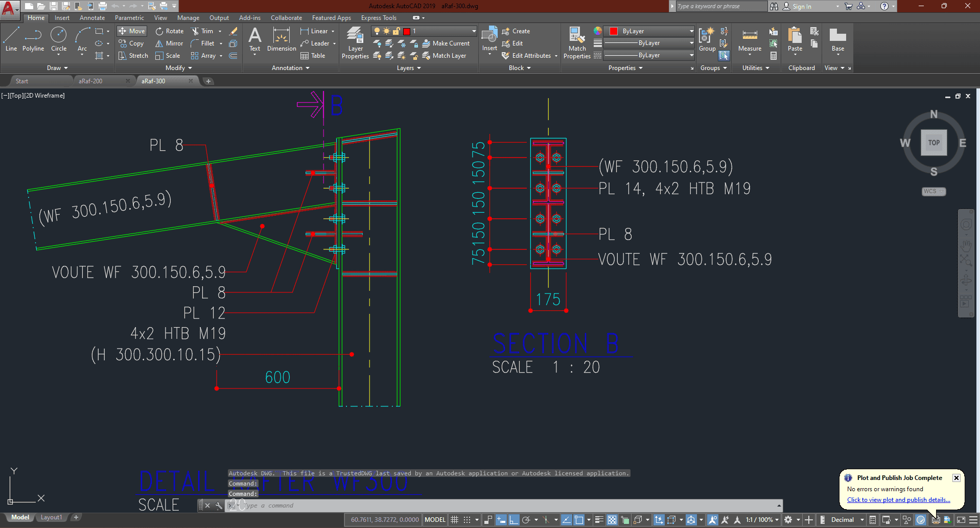This screenshot has height=528, width=980.
Task: Select the Mirror modify tool
Action: 169,43
